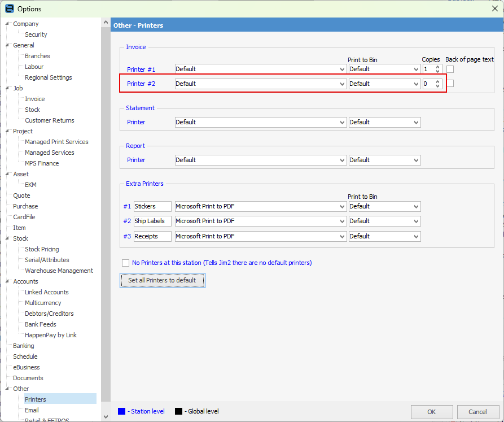This screenshot has width=504, height=422.
Task: Decrease Printer #2 copies with down arrow
Action: coord(437,86)
